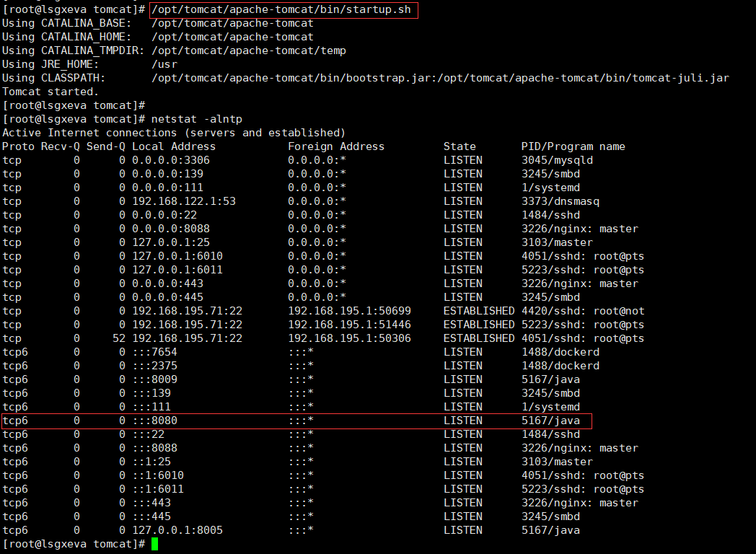Click the ::1:6010 local address
The width and height of the screenshot is (756, 554).
[x=158, y=475]
